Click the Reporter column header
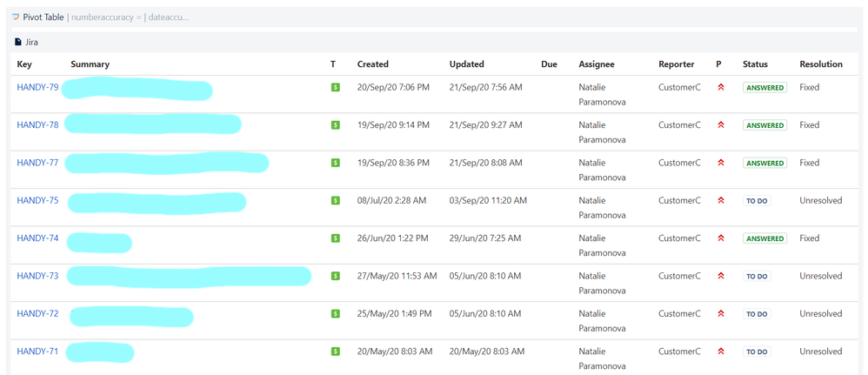The height and width of the screenshot is (375, 868). (x=677, y=64)
